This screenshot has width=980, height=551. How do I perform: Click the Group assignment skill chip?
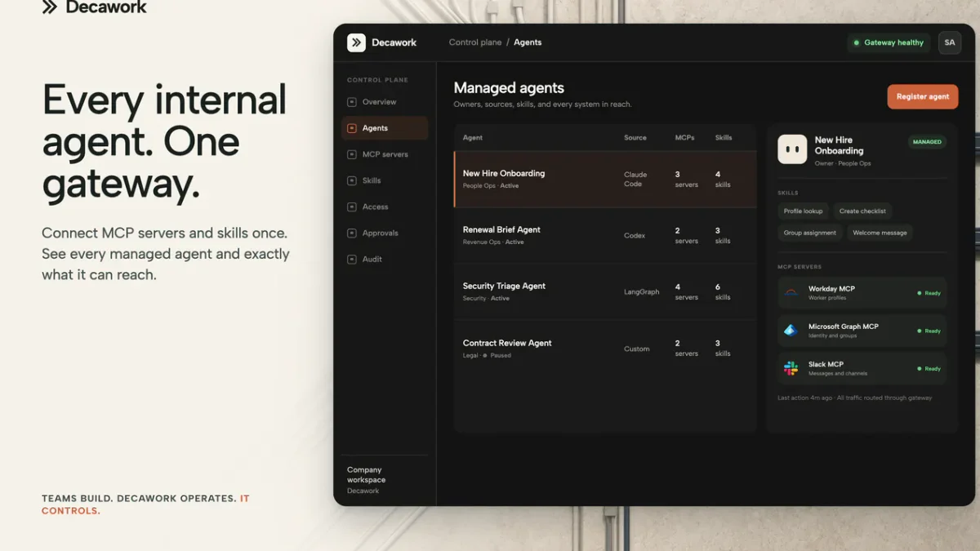point(810,233)
